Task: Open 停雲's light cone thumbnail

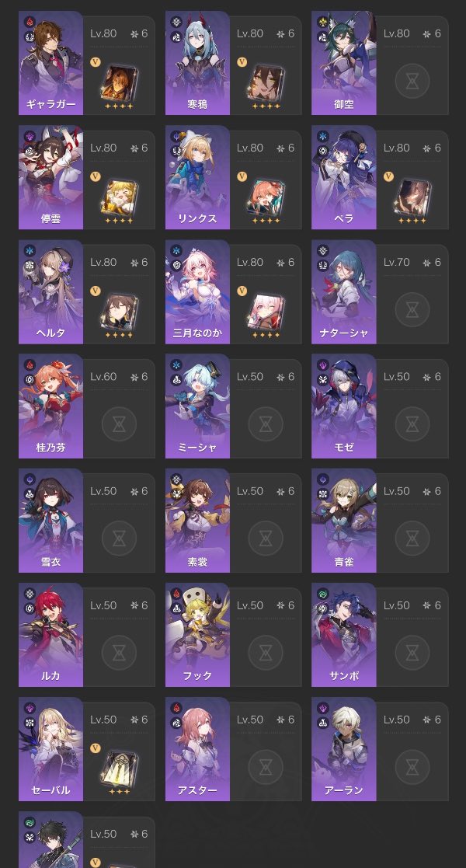Action: [x=119, y=197]
